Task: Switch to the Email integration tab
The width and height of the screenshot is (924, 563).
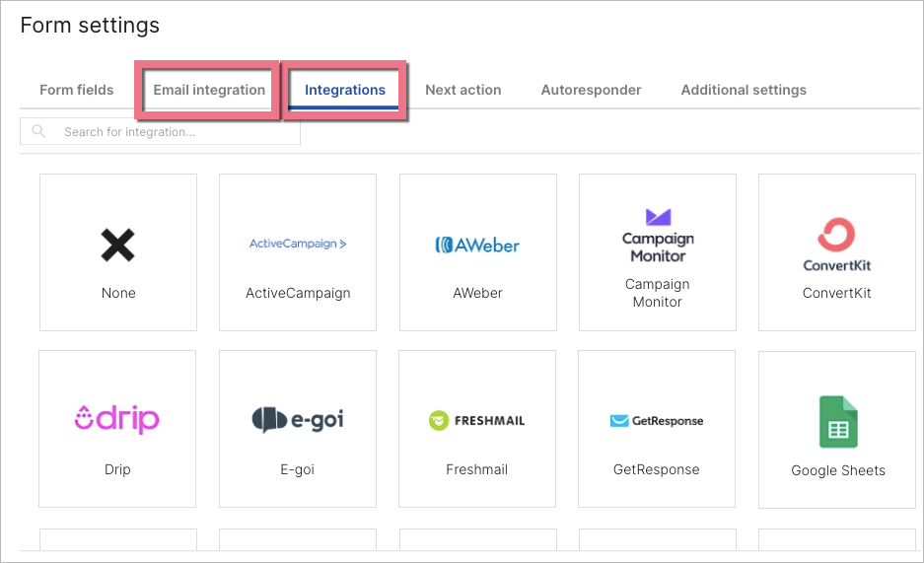Action: 209,90
